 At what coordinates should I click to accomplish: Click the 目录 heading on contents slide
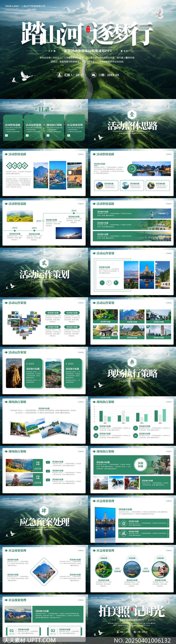[x=44, y=109]
